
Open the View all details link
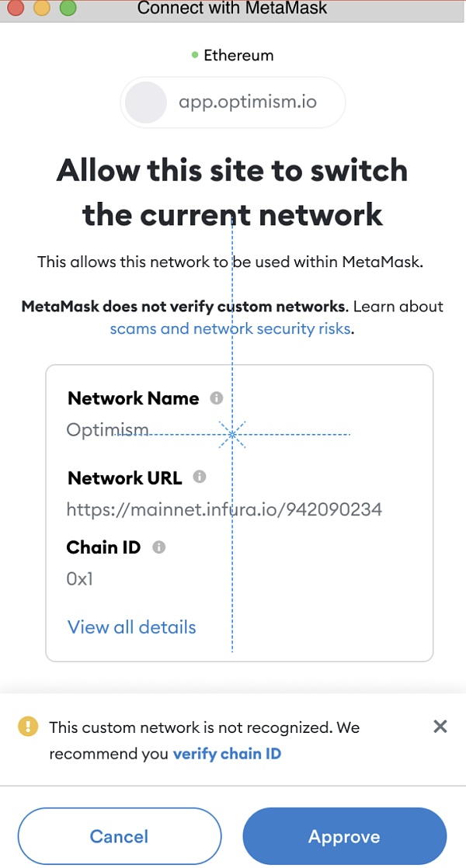(132, 627)
